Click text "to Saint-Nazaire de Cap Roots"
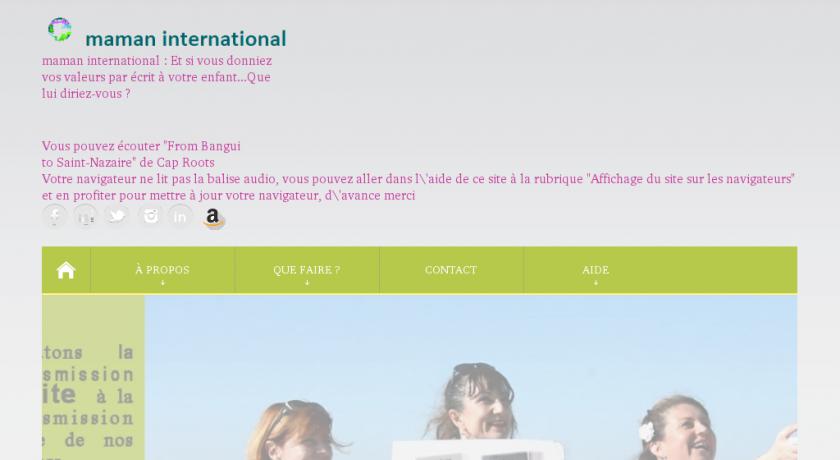This screenshot has width=840, height=460. coord(128,162)
